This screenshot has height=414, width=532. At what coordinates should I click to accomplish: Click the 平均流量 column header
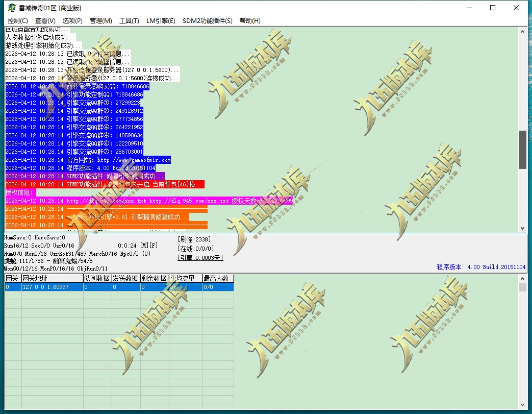coord(186,278)
